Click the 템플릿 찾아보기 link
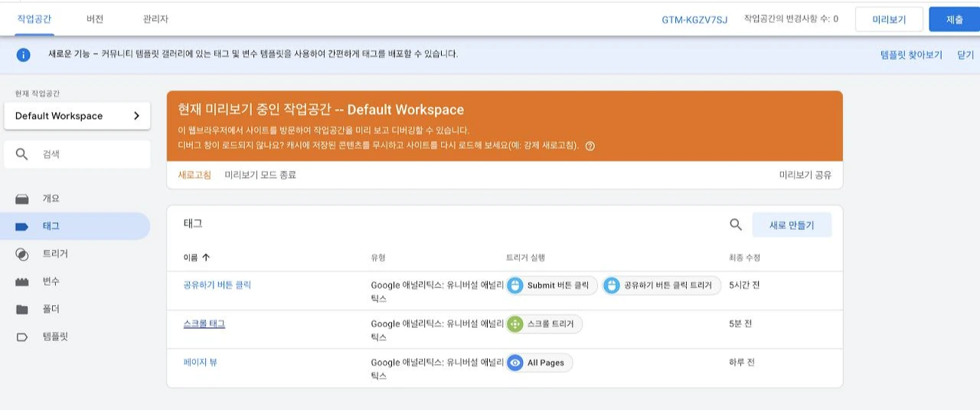 tap(911, 55)
